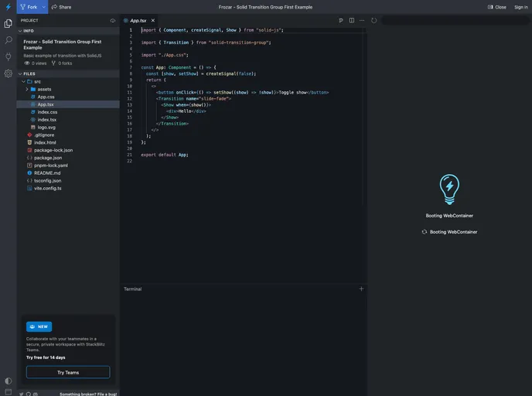Open the Search panel in sidebar
Screen dimensions: 532x396
(9, 39)
